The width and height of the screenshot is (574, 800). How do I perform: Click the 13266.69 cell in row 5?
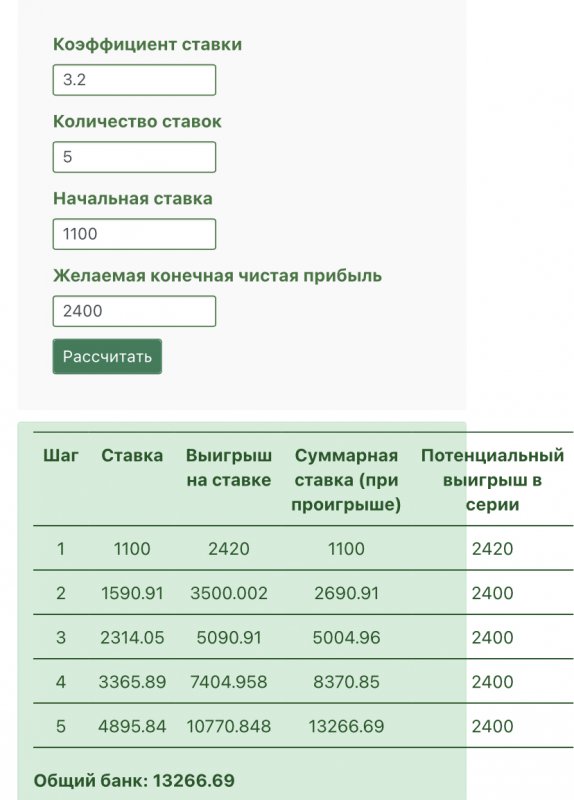[x=346, y=726]
